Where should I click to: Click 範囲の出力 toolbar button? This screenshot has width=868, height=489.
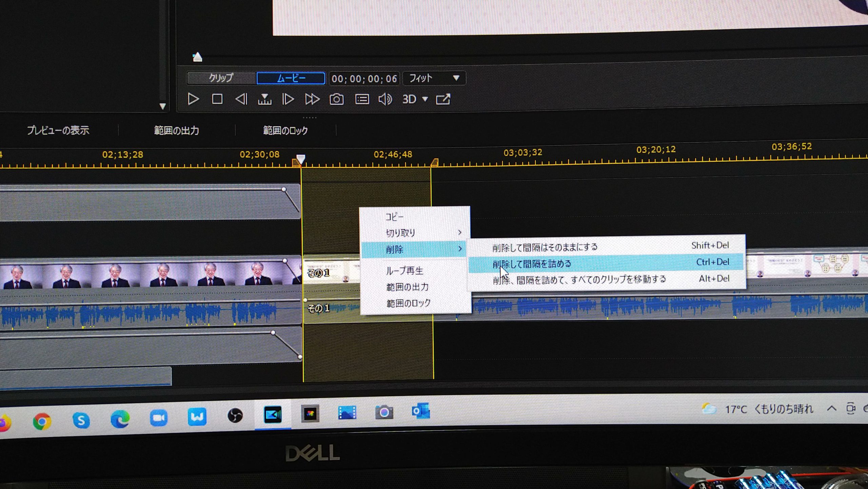point(177,130)
